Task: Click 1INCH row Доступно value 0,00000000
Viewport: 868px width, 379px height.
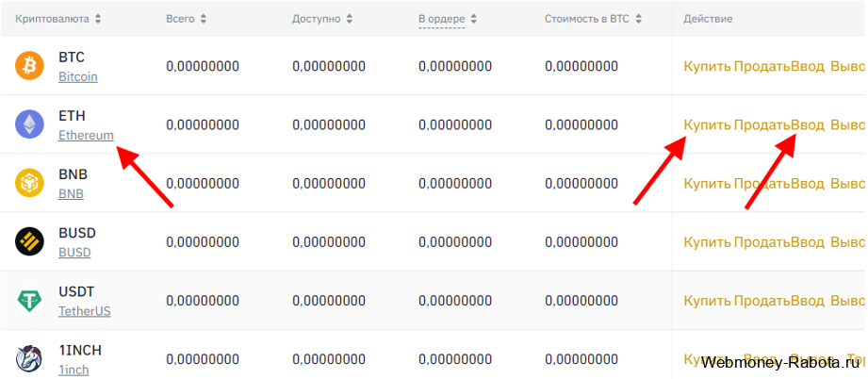Action: (x=329, y=359)
